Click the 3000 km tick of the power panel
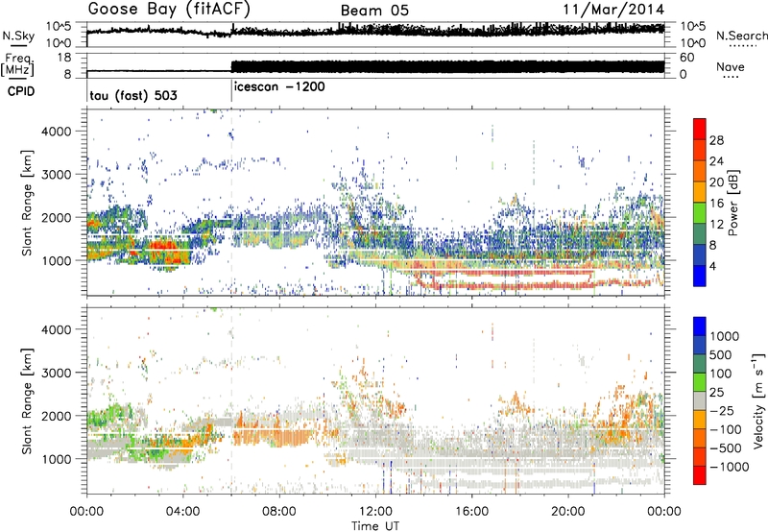 point(57,175)
